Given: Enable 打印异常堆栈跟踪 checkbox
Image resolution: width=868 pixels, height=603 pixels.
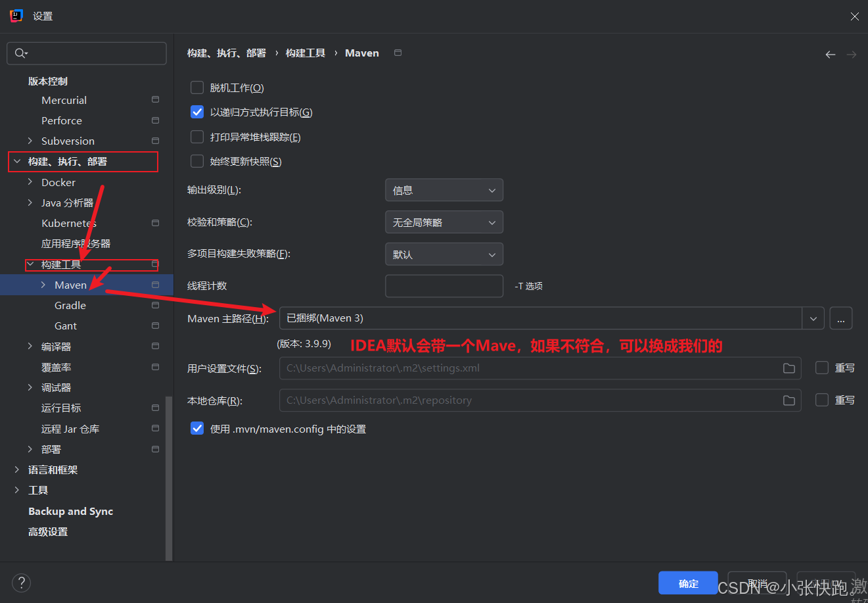Looking at the screenshot, I should point(197,137).
